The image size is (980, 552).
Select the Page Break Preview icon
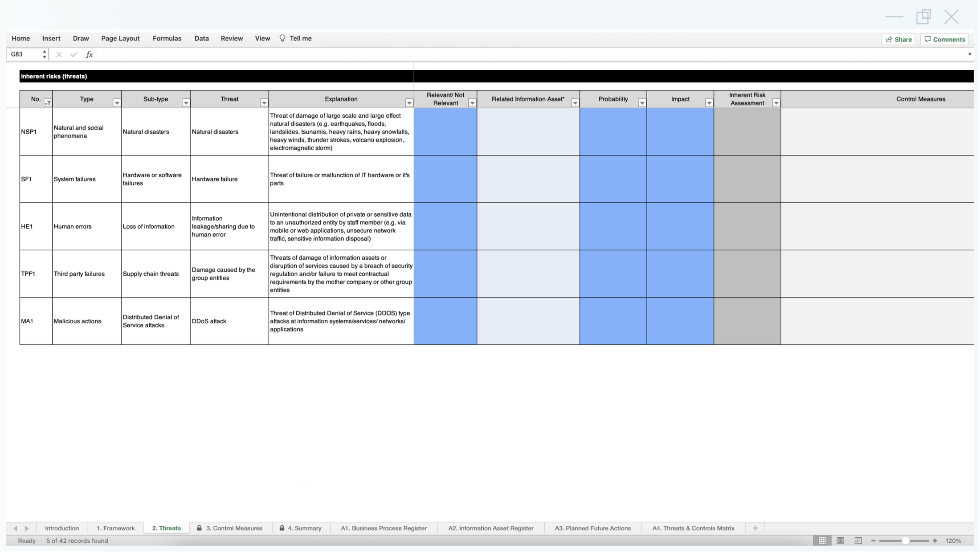click(857, 540)
